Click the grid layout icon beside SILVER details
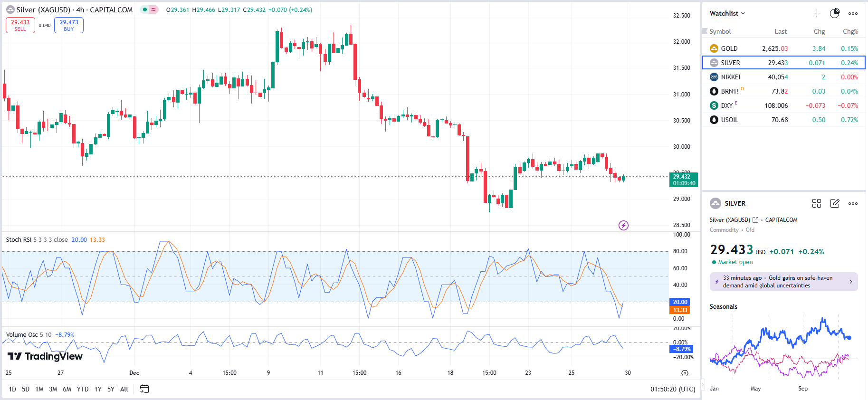Screen dimensions: 868x400 point(817,203)
